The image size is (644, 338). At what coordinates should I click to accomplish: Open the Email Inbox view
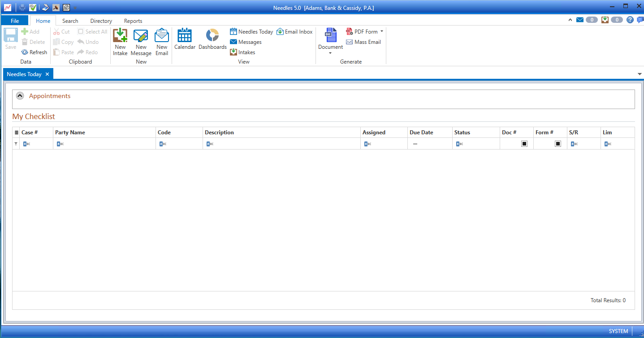pos(294,31)
